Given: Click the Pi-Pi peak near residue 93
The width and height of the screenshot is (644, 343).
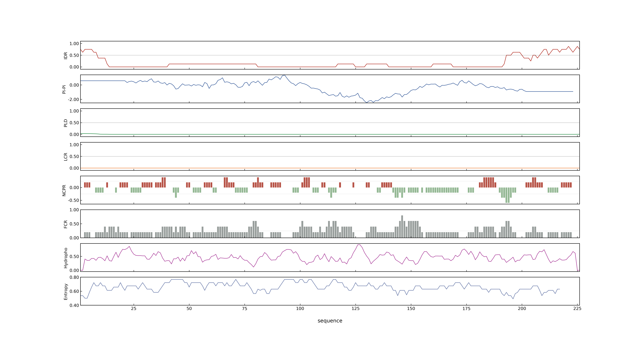Looking at the screenshot, I should [x=284, y=75].
